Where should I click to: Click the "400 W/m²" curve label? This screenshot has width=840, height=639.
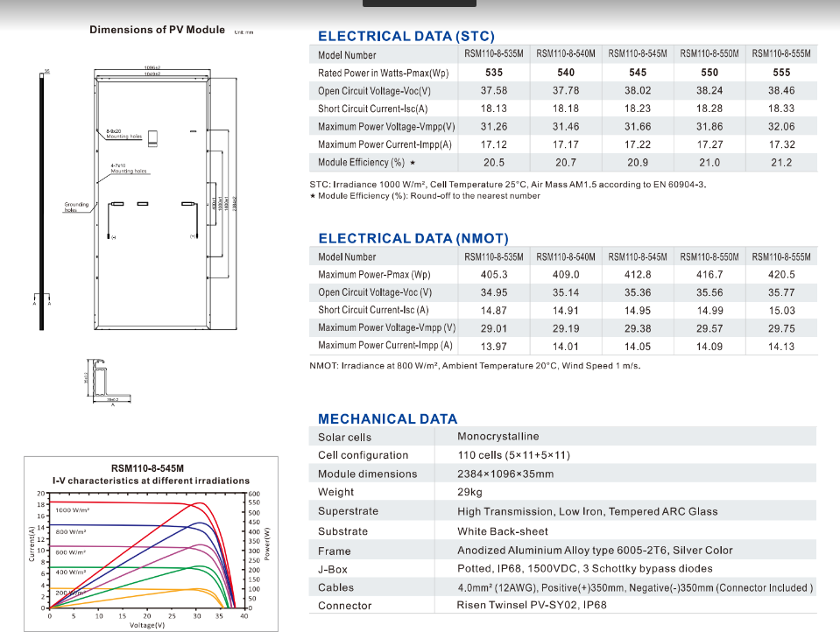pos(71,572)
